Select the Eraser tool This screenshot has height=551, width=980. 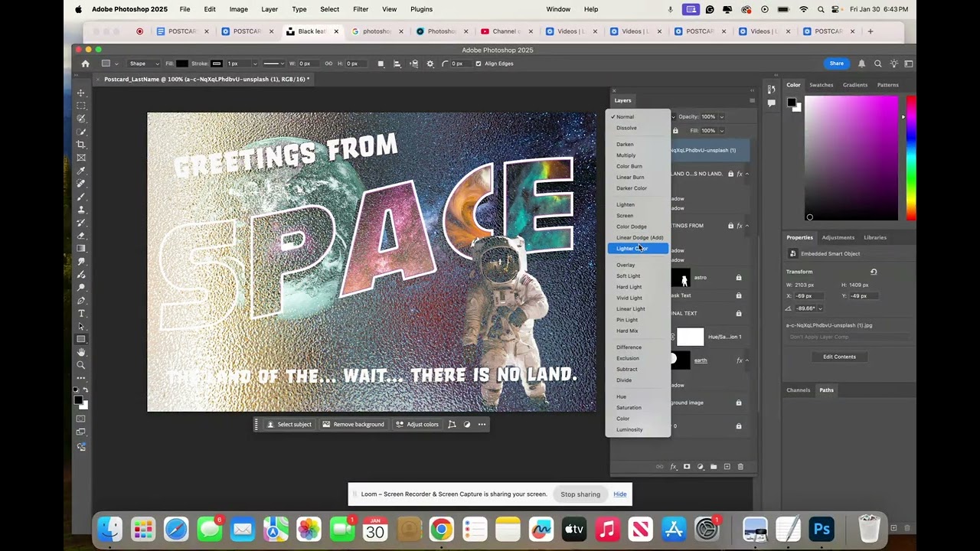pos(81,236)
